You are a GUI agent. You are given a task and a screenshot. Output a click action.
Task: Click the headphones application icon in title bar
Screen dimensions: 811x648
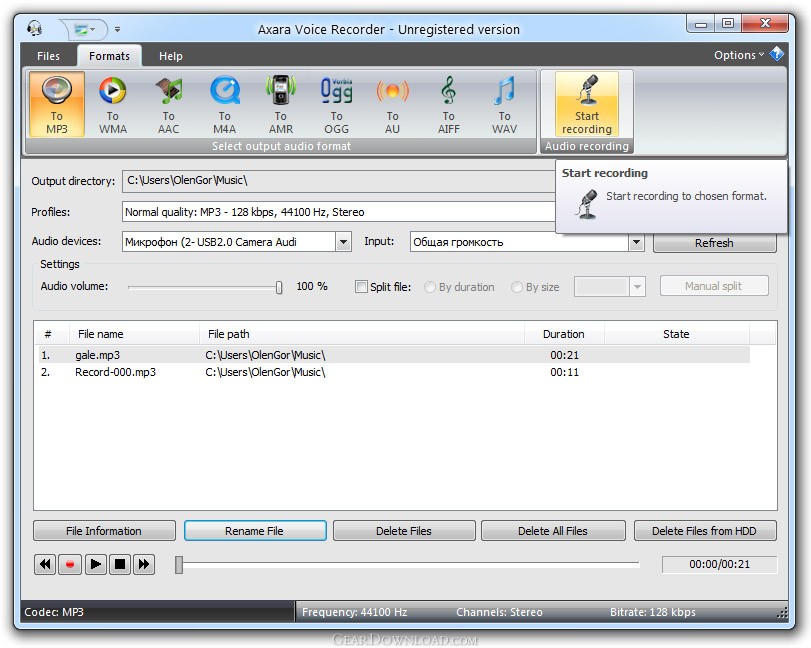click(x=34, y=28)
